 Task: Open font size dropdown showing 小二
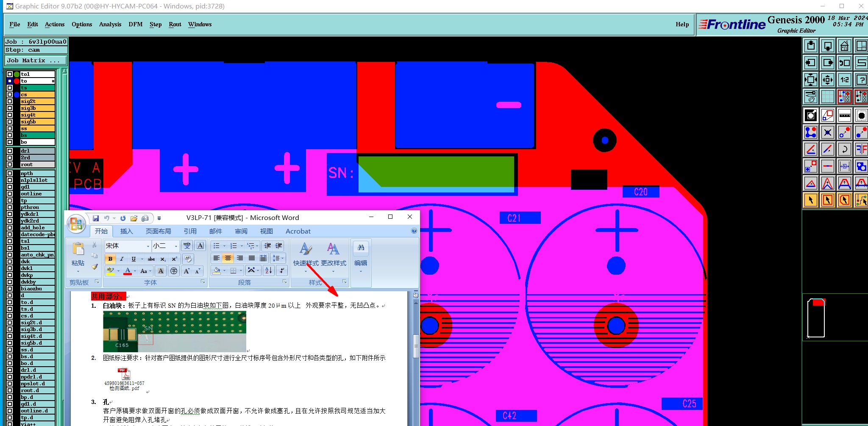pos(176,246)
